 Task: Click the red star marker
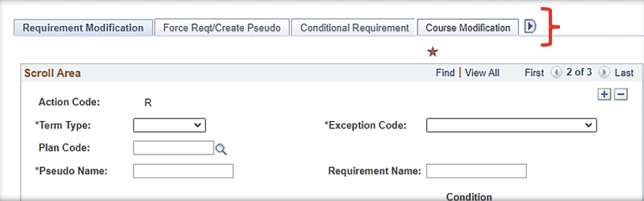click(433, 52)
